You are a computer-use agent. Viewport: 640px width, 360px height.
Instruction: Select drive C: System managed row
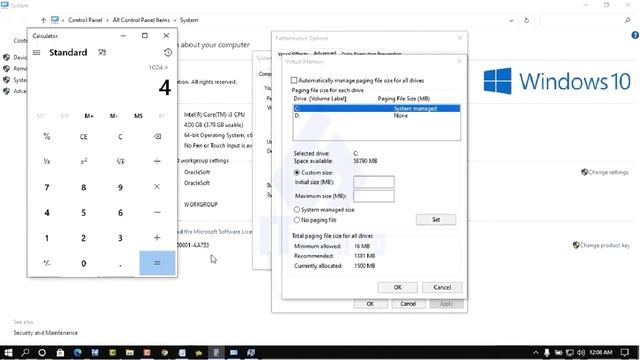[376, 108]
